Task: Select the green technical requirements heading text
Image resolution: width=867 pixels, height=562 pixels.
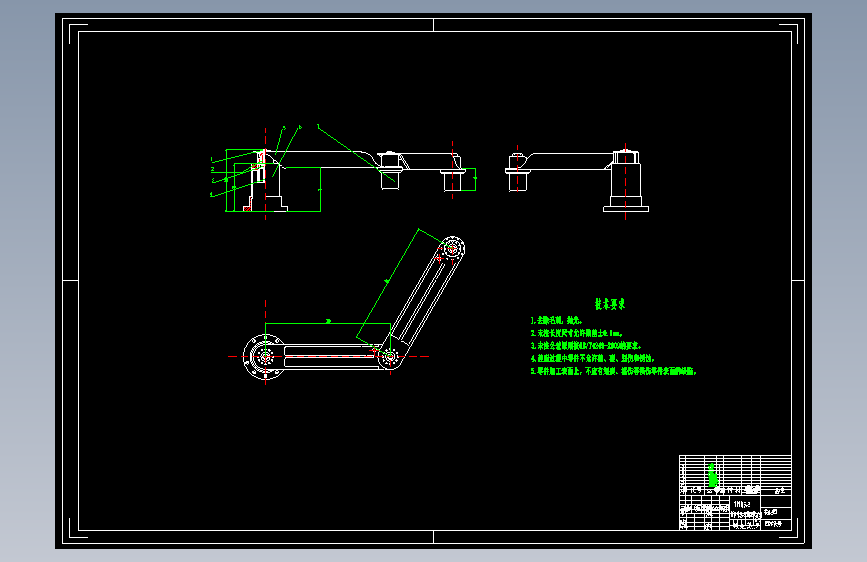Action: [610, 304]
